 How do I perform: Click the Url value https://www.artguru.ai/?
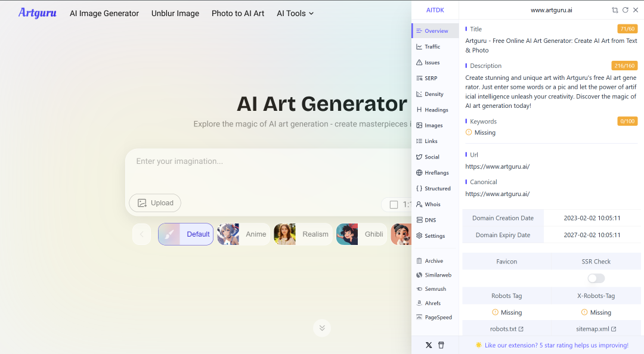(497, 166)
